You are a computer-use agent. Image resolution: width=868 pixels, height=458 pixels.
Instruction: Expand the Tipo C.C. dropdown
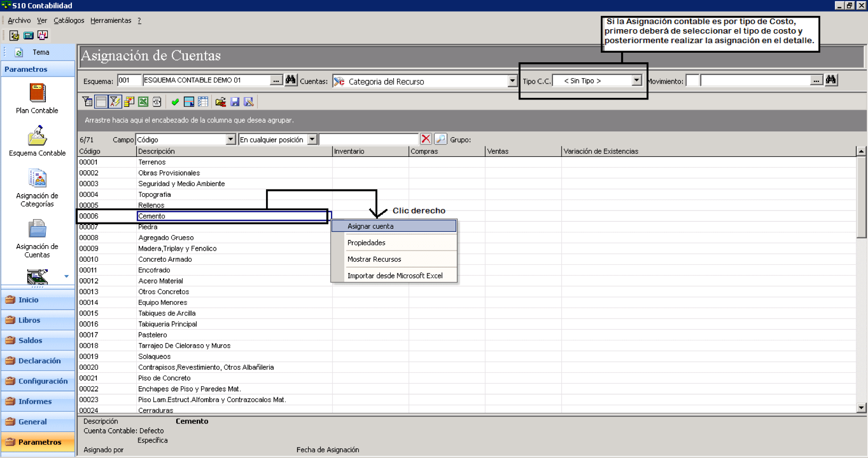click(x=636, y=80)
